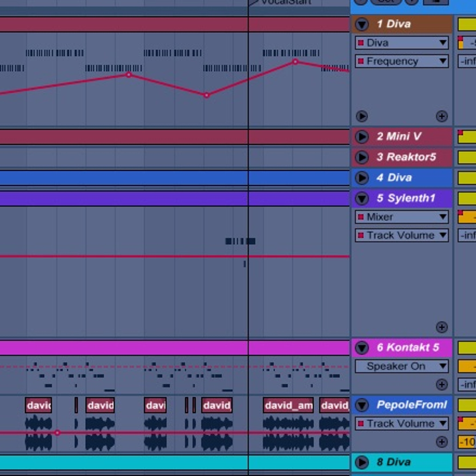Fold PepoleFrom audio track
Image resolution: width=476 pixels, height=476 pixels.
[362, 405]
